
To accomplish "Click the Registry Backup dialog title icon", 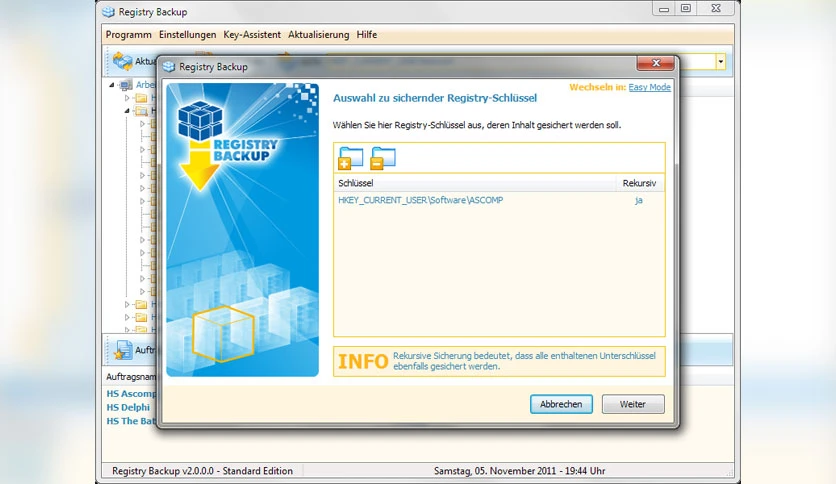I will click(169, 67).
